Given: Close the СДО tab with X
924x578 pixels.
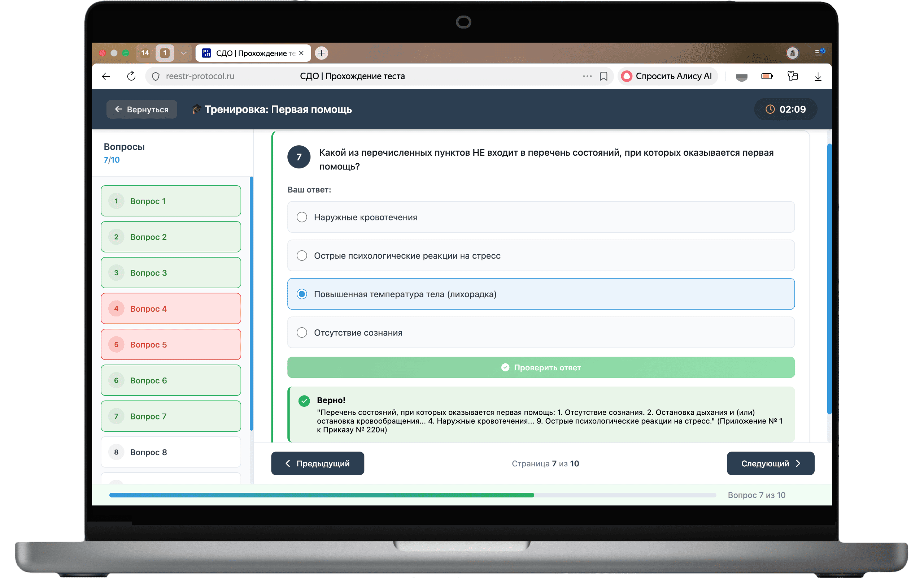Looking at the screenshot, I should tap(301, 53).
